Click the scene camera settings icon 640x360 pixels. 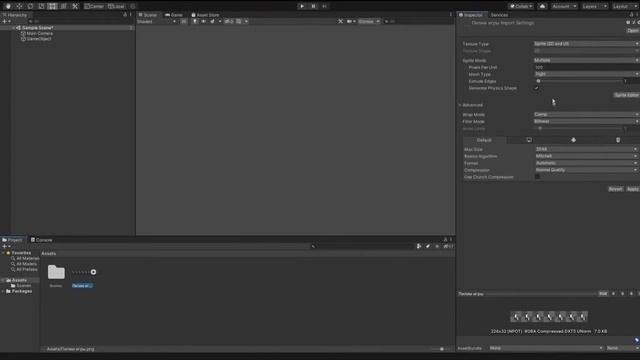tap(350, 21)
